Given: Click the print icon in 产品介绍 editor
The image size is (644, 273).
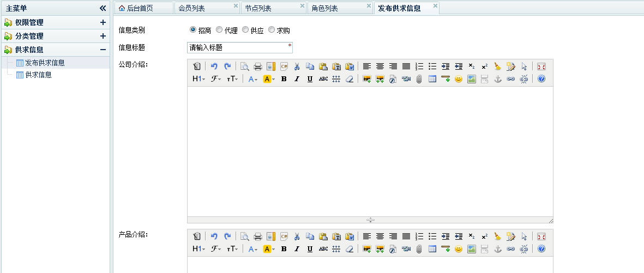Looking at the screenshot, I should [258, 236].
